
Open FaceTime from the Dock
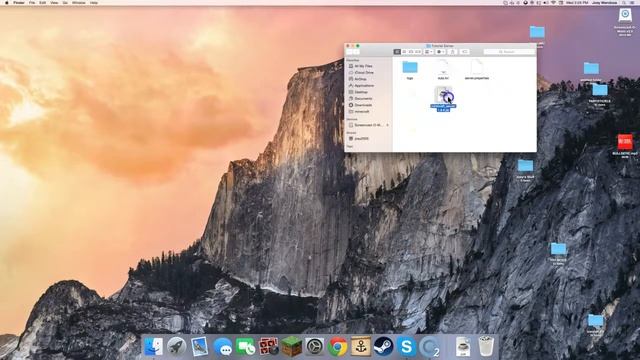[245, 347]
